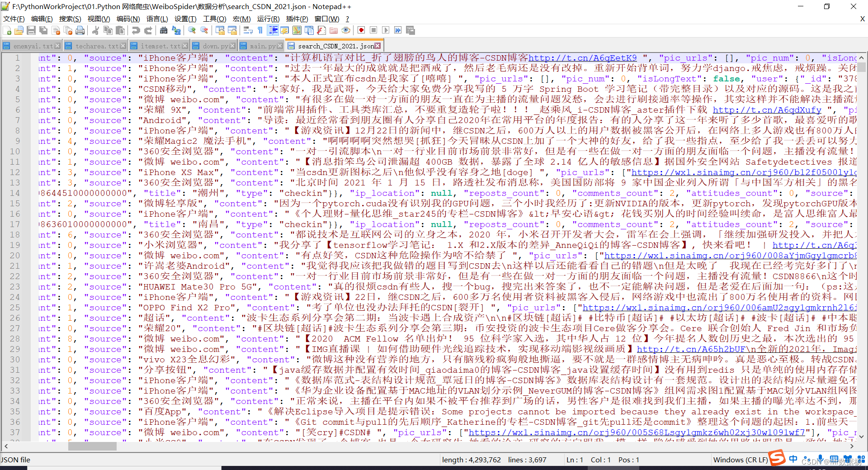The width and height of the screenshot is (868, 470).
Task: Click the horizontal scrollbar thumb
Action: point(92,446)
